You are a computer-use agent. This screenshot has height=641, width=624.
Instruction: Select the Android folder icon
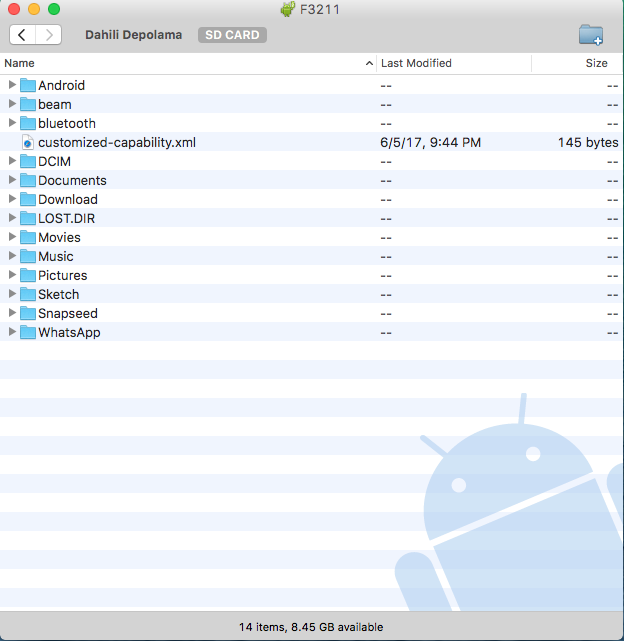click(28, 85)
